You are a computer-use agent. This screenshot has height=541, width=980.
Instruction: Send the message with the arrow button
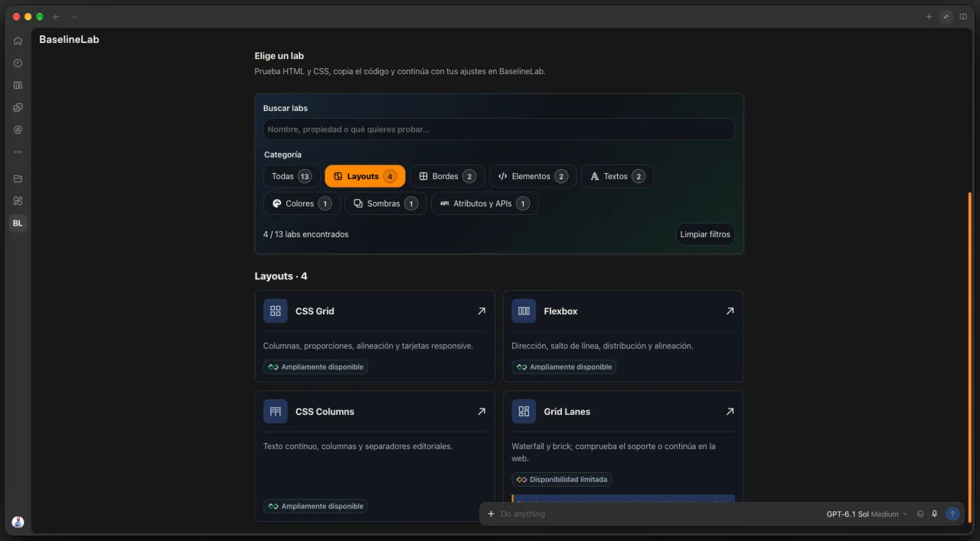[x=952, y=513]
